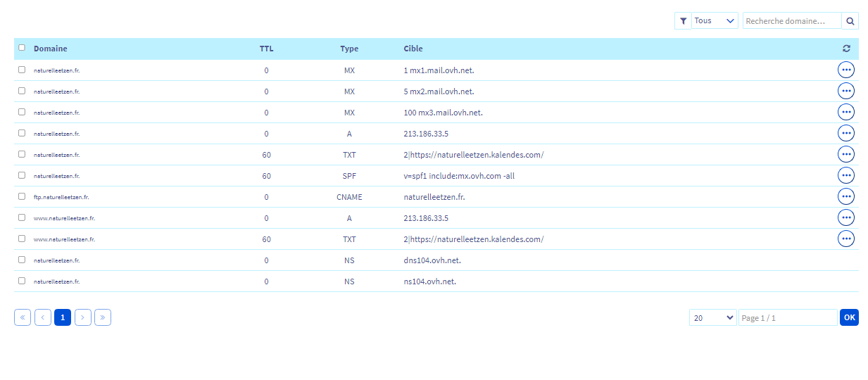Check the box for mx2.mail.ovh.net row
This screenshot has height=380, width=868.
click(22, 91)
